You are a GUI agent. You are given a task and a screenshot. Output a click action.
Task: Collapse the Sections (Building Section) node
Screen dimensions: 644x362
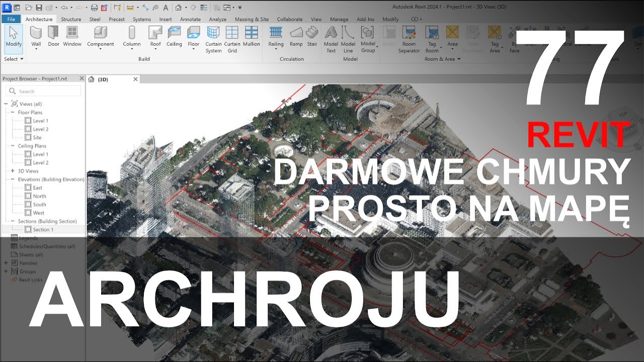click(x=13, y=221)
